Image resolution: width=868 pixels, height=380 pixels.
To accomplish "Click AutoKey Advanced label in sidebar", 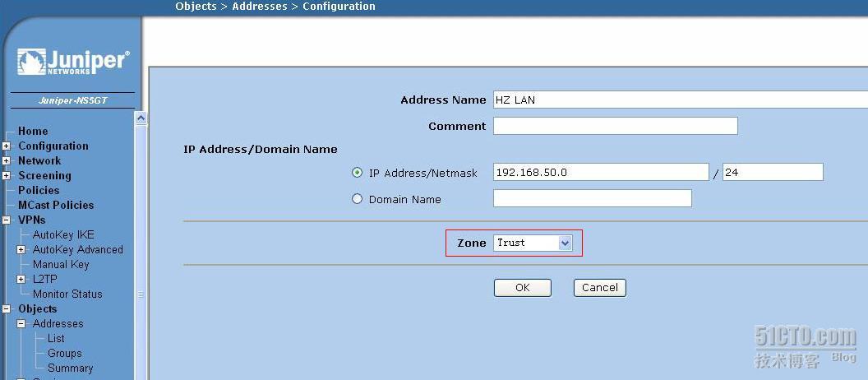I will (x=78, y=250).
